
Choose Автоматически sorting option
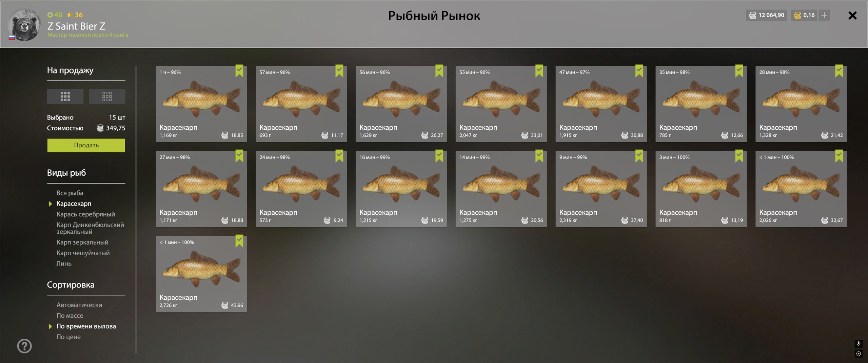(x=79, y=305)
